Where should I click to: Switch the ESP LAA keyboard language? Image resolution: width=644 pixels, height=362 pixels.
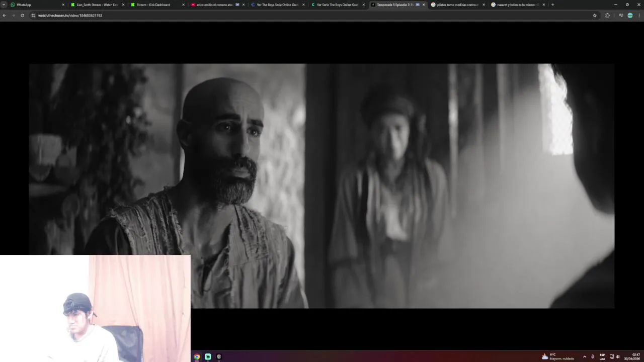602,356
